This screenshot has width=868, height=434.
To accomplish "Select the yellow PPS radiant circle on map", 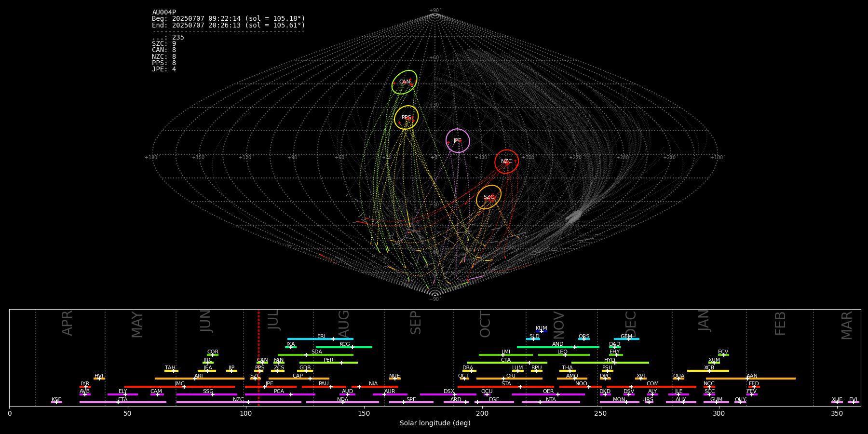I will click(406, 117).
